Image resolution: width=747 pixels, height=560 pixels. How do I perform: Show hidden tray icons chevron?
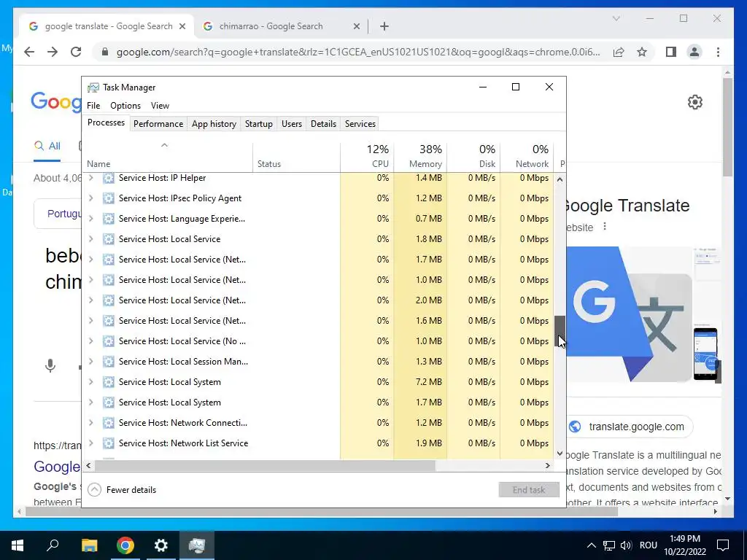591,545
